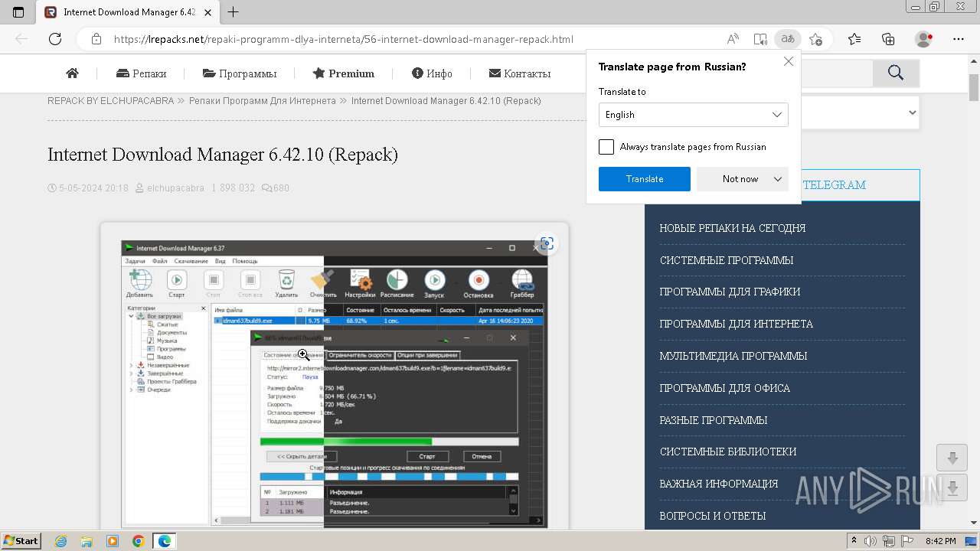Click the translate icon in address bar
The width and height of the screenshot is (980, 551).
[x=786, y=39]
